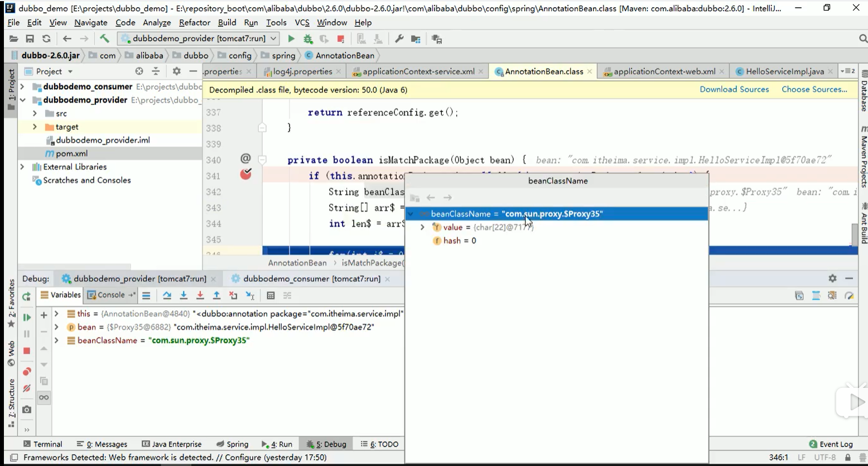Image resolution: width=868 pixels, height=466 pixels.
Task: Expand the value char[22] node in popup
Action: coord(422,227)
